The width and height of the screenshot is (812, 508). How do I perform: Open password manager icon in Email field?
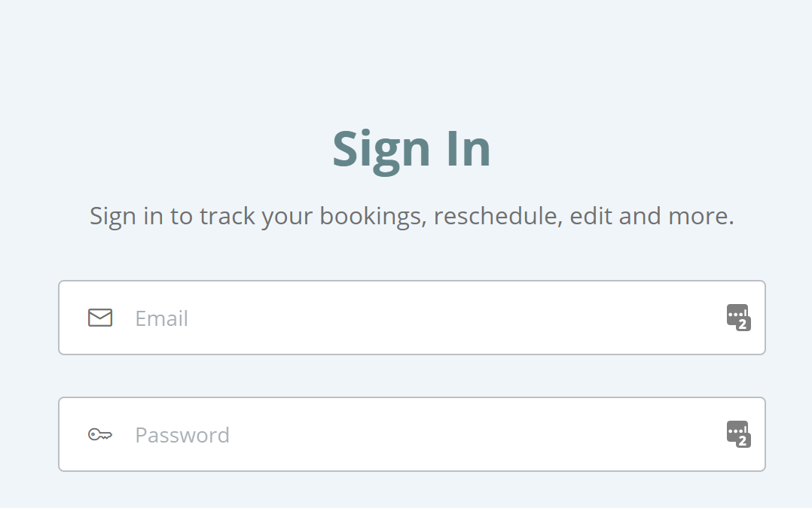click(x=738, y=318)
